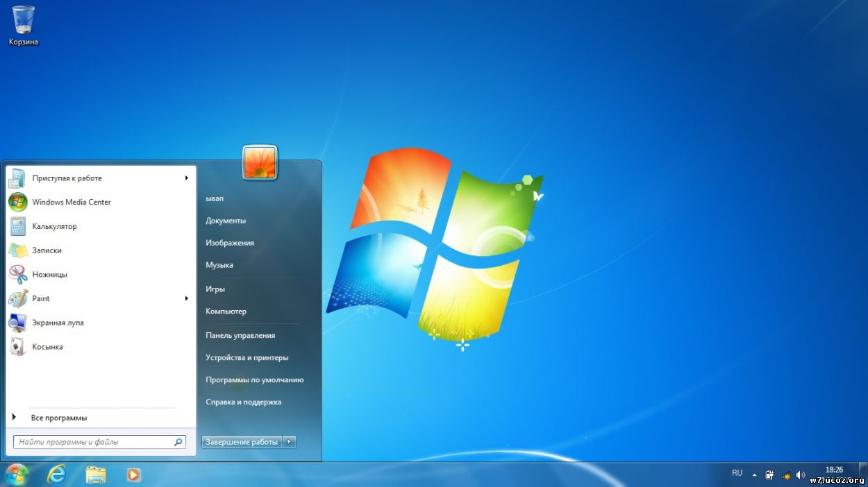Expand the Paint submenu arrow

186,298
